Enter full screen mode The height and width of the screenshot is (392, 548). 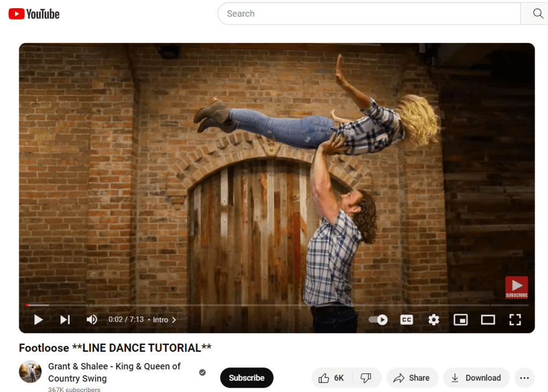point(515,320)
